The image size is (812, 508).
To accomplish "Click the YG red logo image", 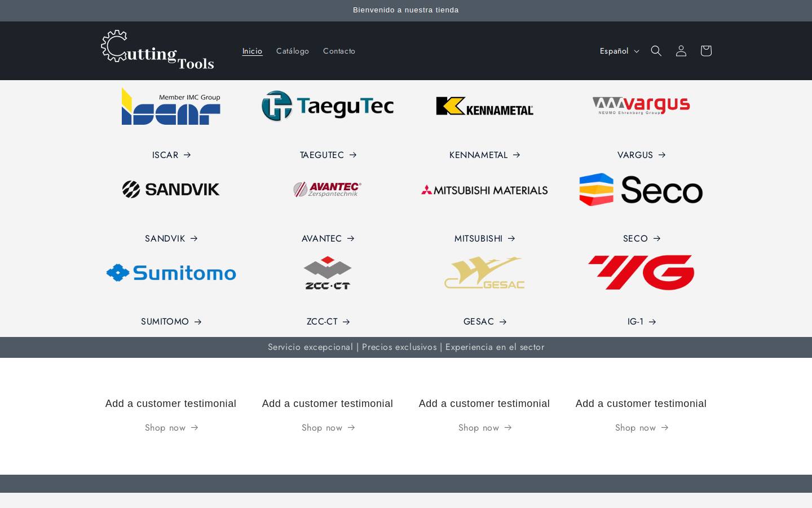I will click(641, 273).
